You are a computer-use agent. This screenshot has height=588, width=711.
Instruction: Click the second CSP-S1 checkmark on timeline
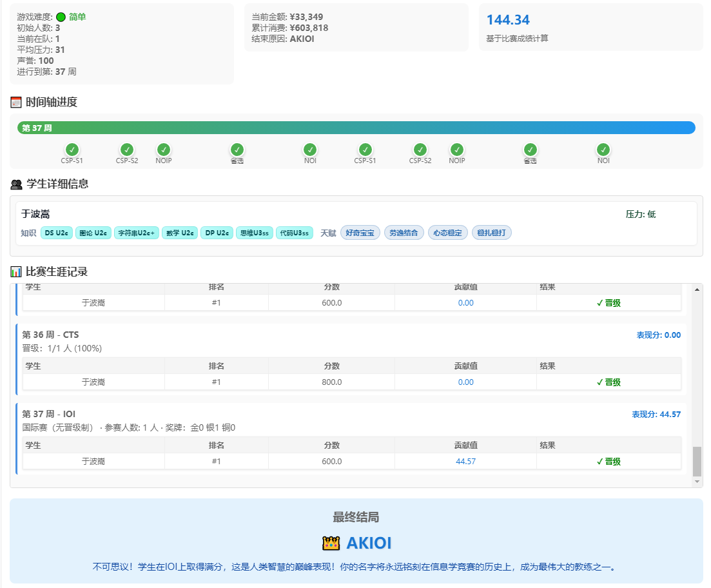click(x=365, y=150)
